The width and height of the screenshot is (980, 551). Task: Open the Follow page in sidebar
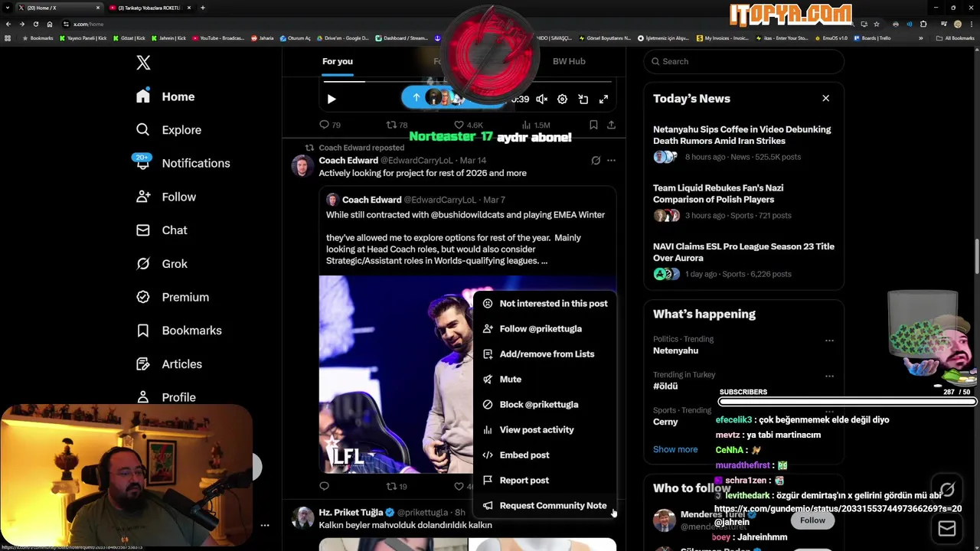pos(166,197)
